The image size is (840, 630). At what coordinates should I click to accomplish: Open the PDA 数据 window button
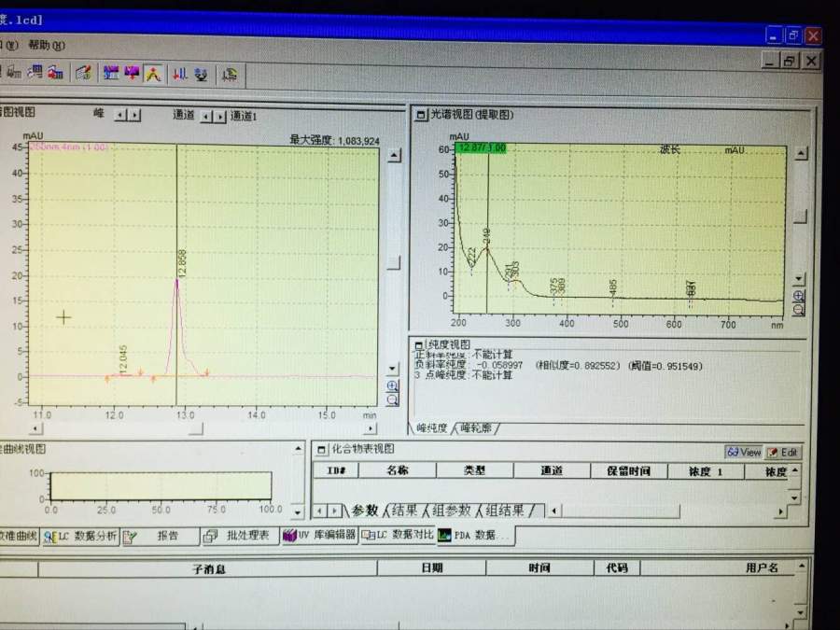[476, 535]
